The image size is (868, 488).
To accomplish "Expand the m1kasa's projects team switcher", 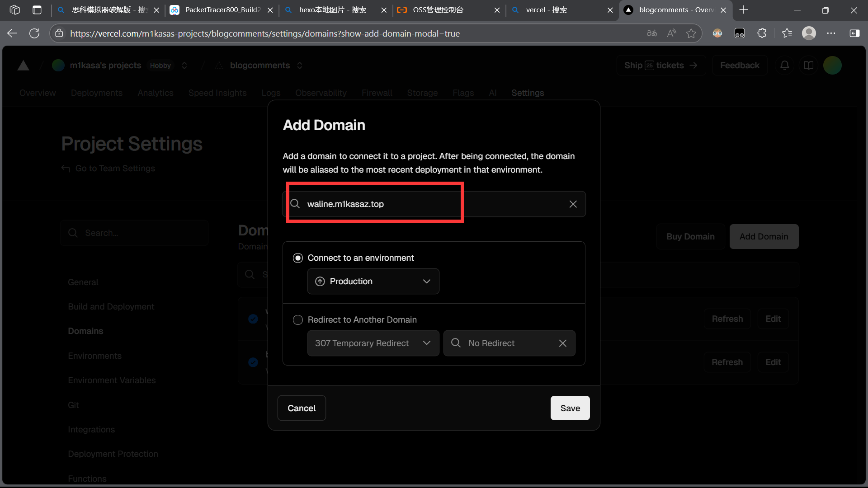I will 184,66.
